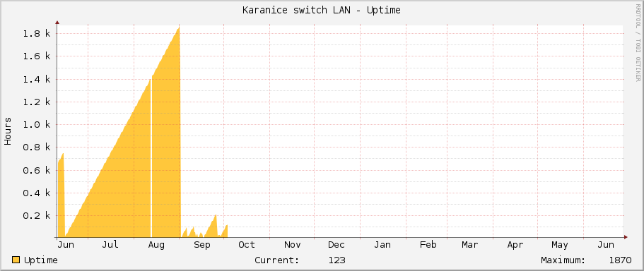Click the 'Aug' x-axis label
Image resolution: width=644 pixels, height=271 pixels.
(x=156, y=245)
